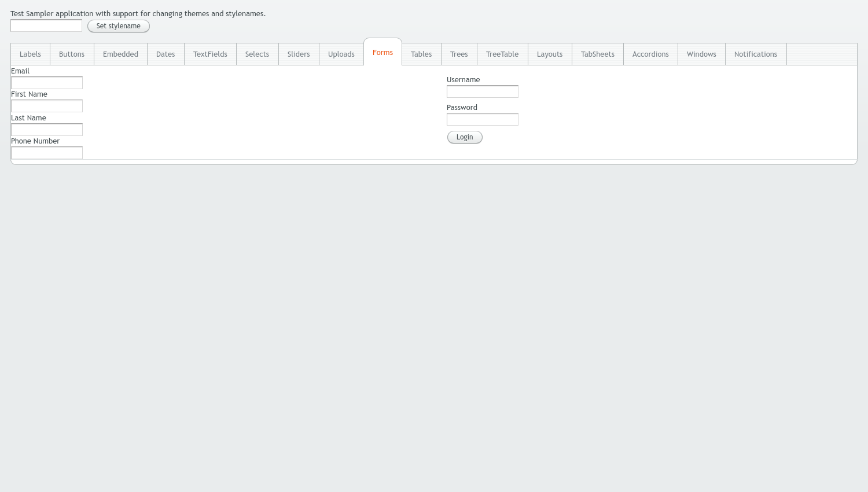Click the Email label text
The width and height of the screenshot is (868, 492).
20,71
